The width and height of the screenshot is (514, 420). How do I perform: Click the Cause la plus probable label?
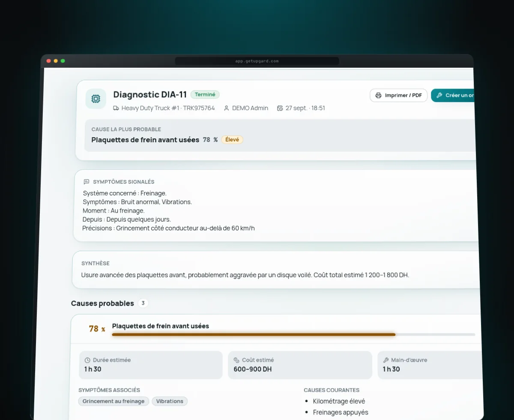pos(126,129)
